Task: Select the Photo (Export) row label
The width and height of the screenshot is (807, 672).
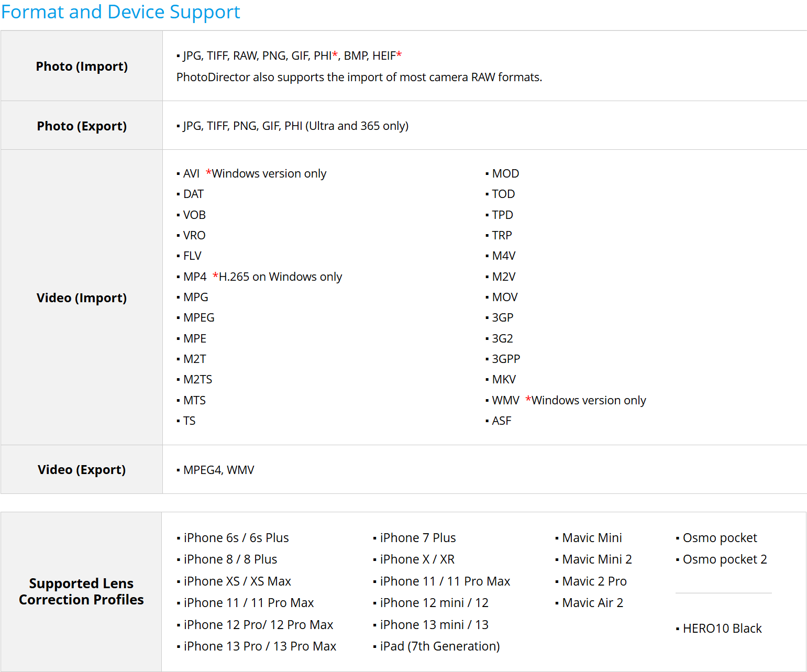Action: pyautogui.click(x=82, y=126)
